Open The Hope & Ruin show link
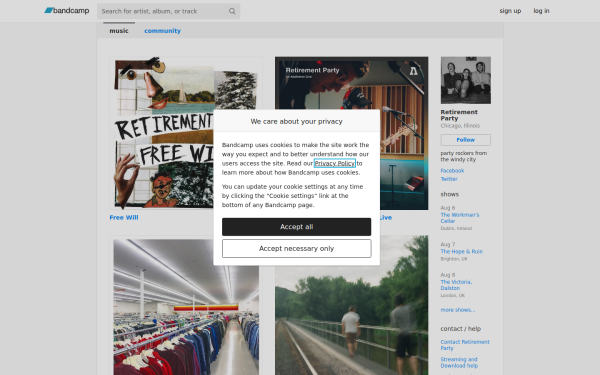Screen dimensions: 600x375 coord(461,251)
